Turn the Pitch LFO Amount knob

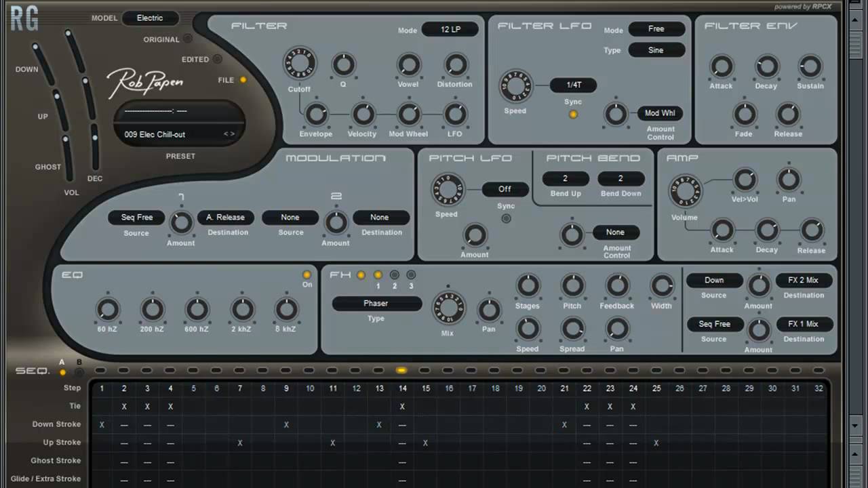pyautogui.click(x=475, y=235)
